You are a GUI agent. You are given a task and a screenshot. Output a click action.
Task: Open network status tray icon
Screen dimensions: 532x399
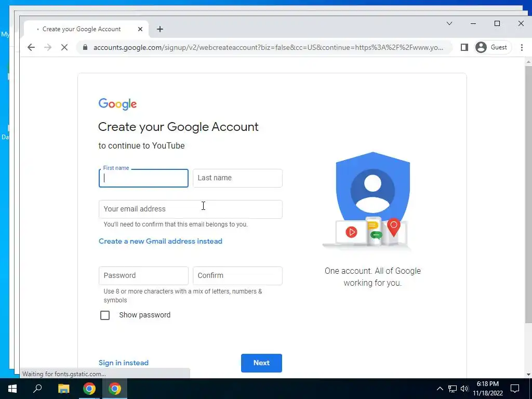tap(453, 389)
